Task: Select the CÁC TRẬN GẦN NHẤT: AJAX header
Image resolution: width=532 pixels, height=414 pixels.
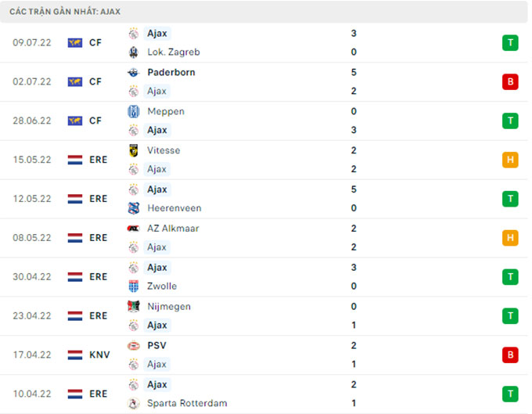Action: coord(65,12)
